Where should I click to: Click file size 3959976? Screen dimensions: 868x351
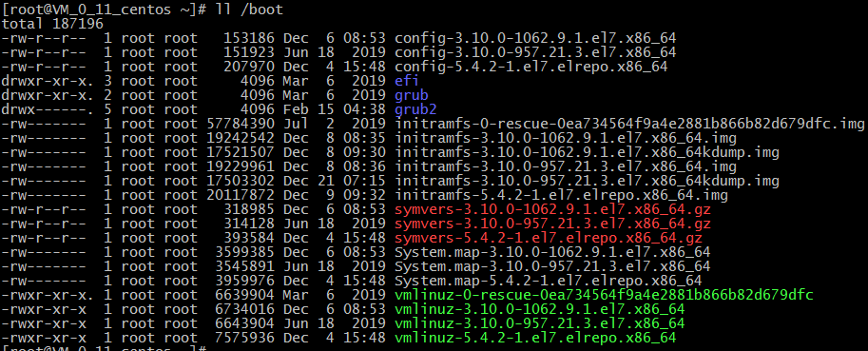point(244,281)
